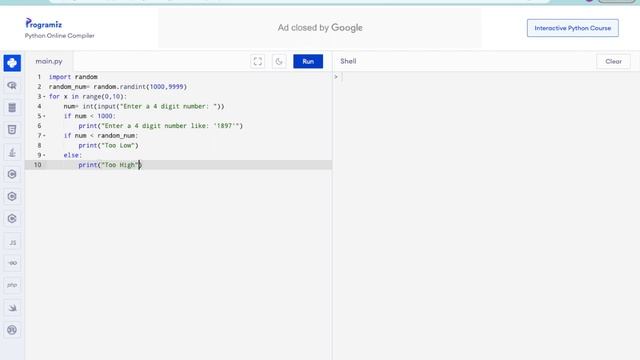Collapse the else block on line 9
This screenshot has width=640, height=360.
[x=44, y=155]
